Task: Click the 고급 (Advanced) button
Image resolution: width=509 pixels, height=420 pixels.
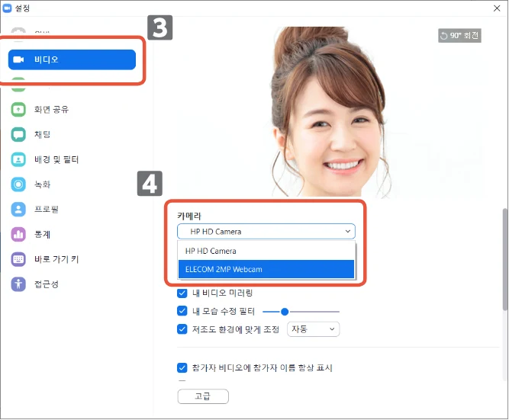Action: (203, 396)
